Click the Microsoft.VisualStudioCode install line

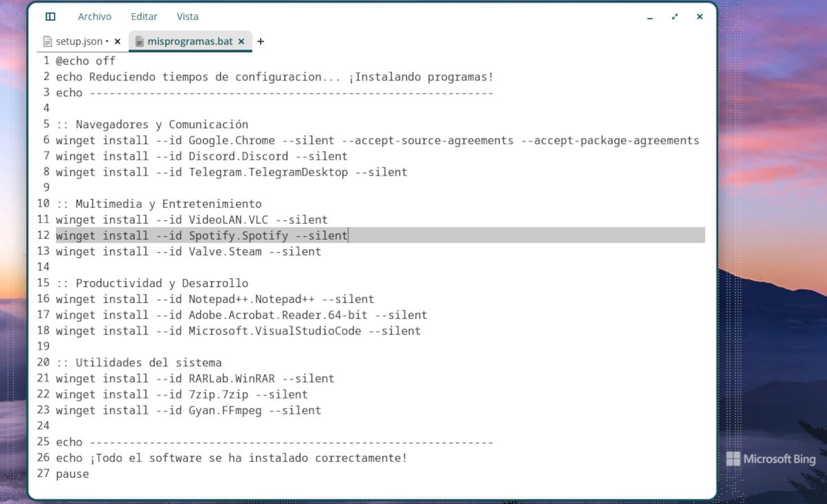[x=238, y=330]
